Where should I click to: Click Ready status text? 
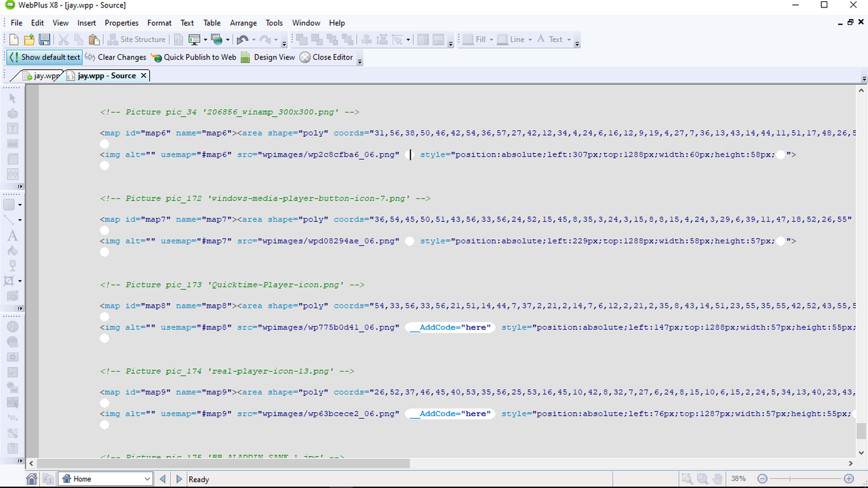pos(199,479)
